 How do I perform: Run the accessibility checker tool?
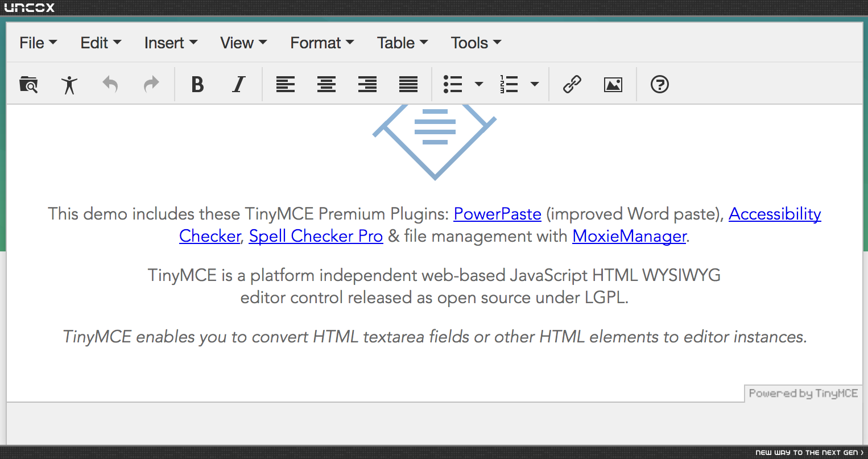coord(69,85)
